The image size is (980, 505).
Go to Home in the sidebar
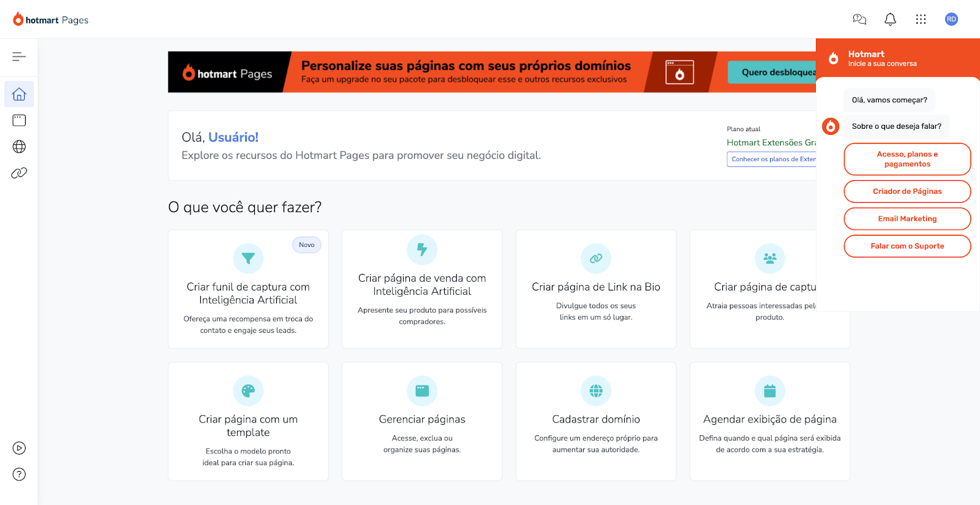coord(19,94)
